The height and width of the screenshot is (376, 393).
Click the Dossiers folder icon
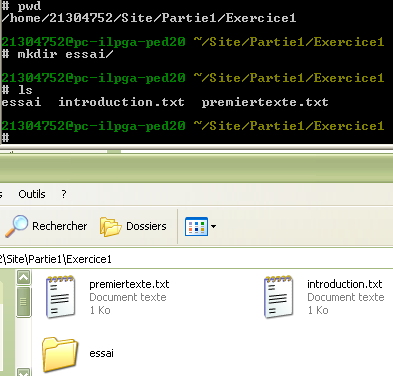point(111,226)
